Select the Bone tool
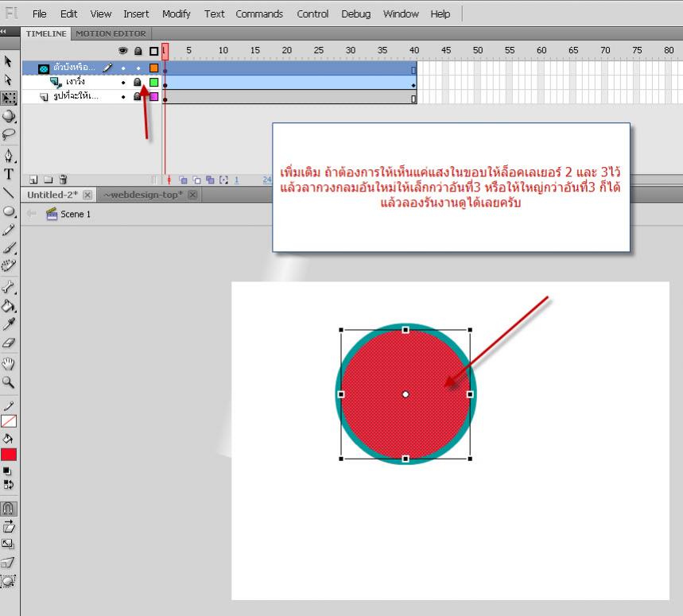 (9, 287)
